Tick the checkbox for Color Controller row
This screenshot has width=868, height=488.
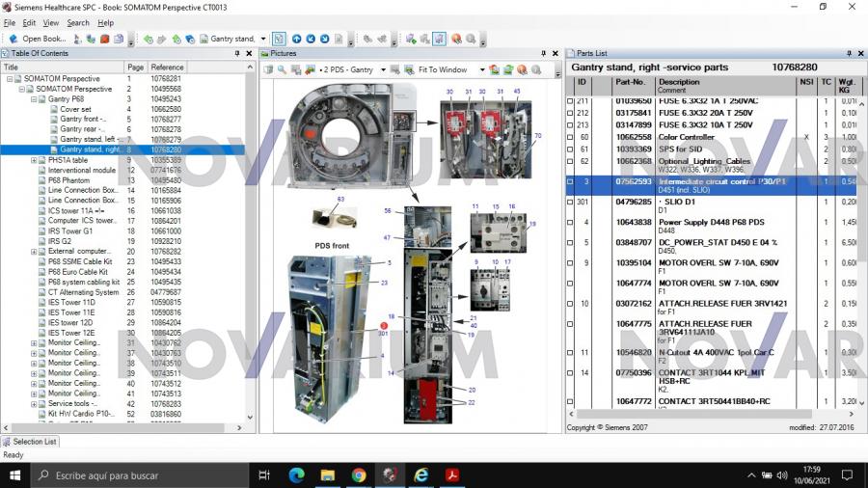point(570,137)
